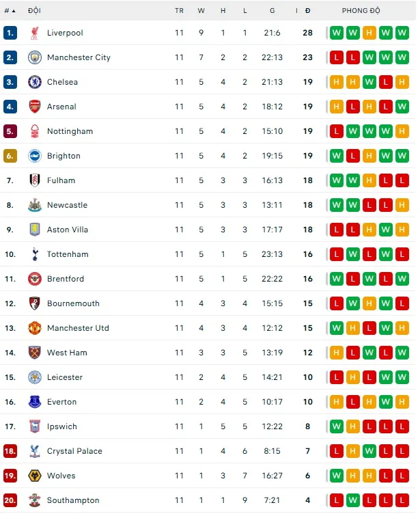This screenshot has height=516, width=420.
Task: Click the red rank 20 relegation badge
Action: click(x=10, y=500)
